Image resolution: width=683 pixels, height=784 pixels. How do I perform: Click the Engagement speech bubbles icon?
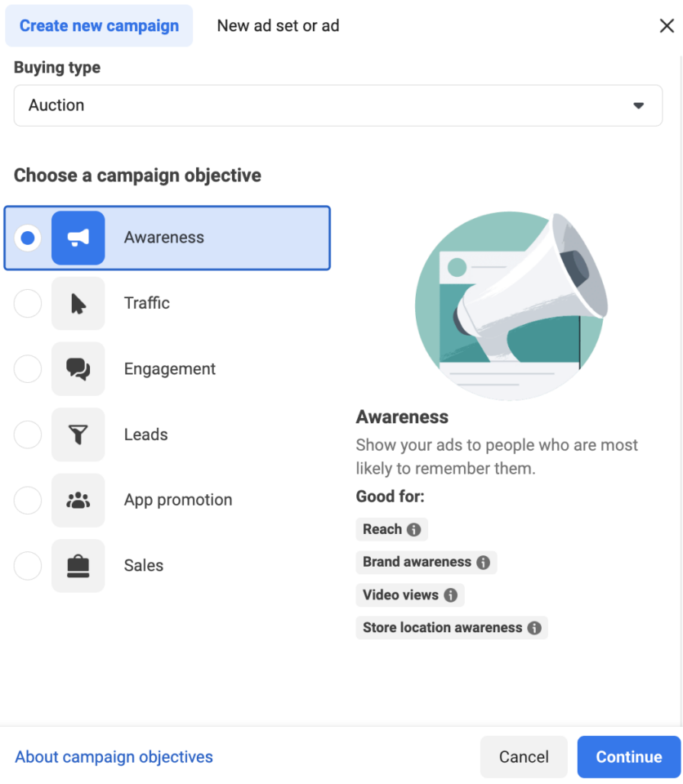coord(78,368)
